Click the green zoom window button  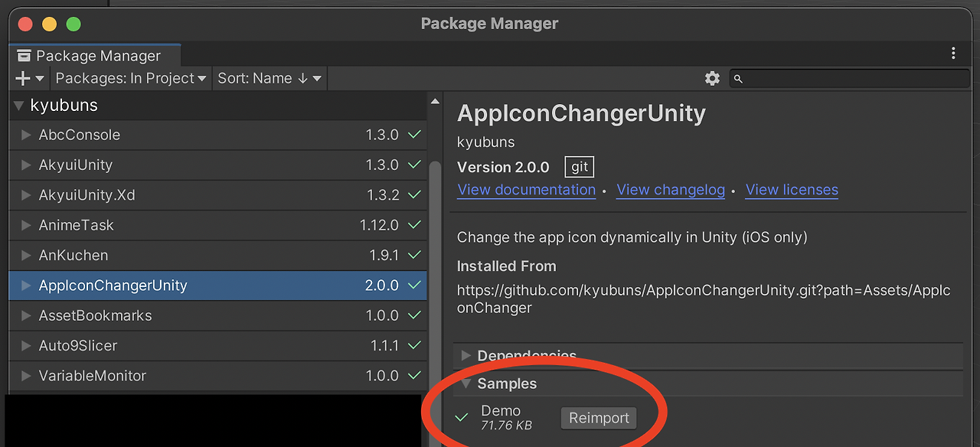tap(73, 24)
